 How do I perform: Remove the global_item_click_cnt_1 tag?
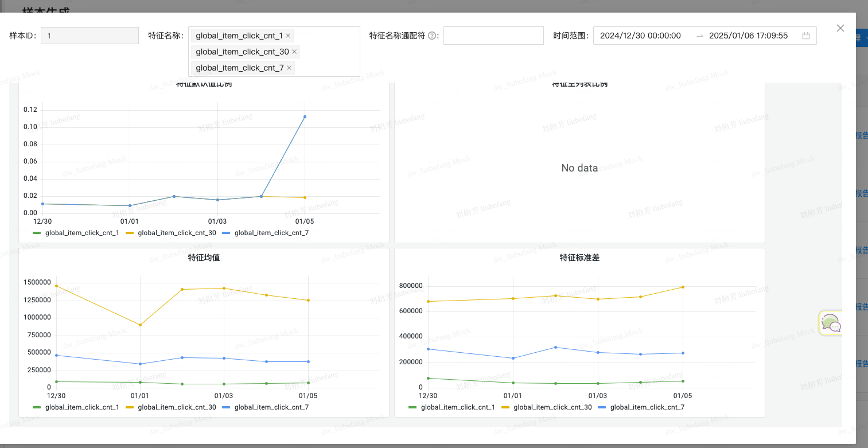(288, 36)
